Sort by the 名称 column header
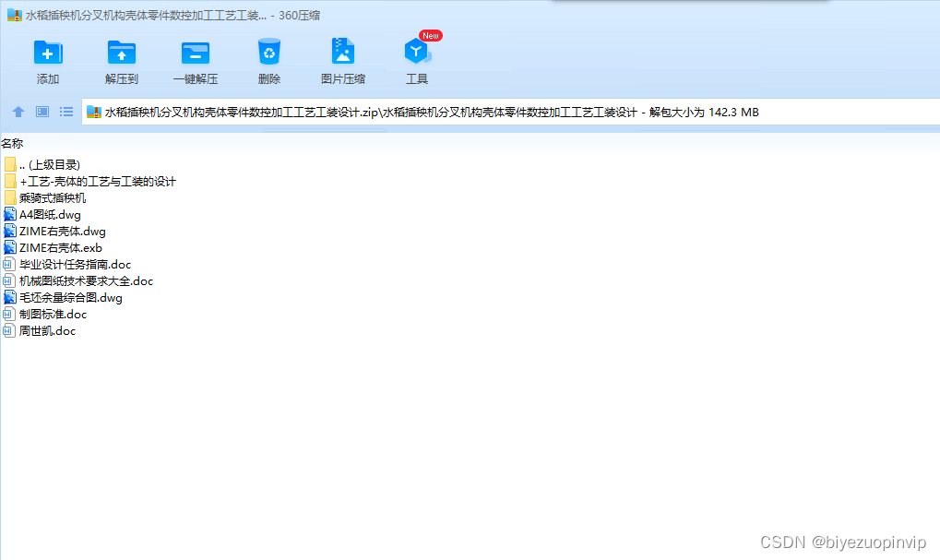 coord(12,143)
